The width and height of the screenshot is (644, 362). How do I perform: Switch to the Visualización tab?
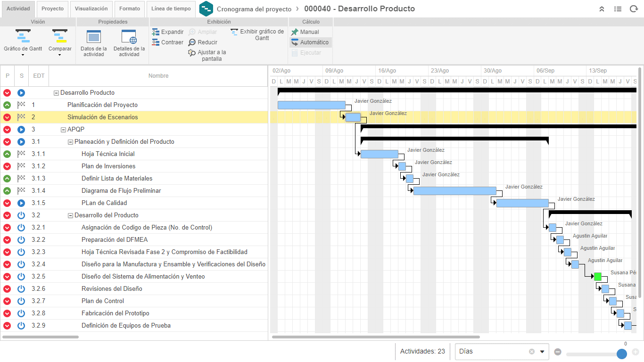tap(91, 9)
